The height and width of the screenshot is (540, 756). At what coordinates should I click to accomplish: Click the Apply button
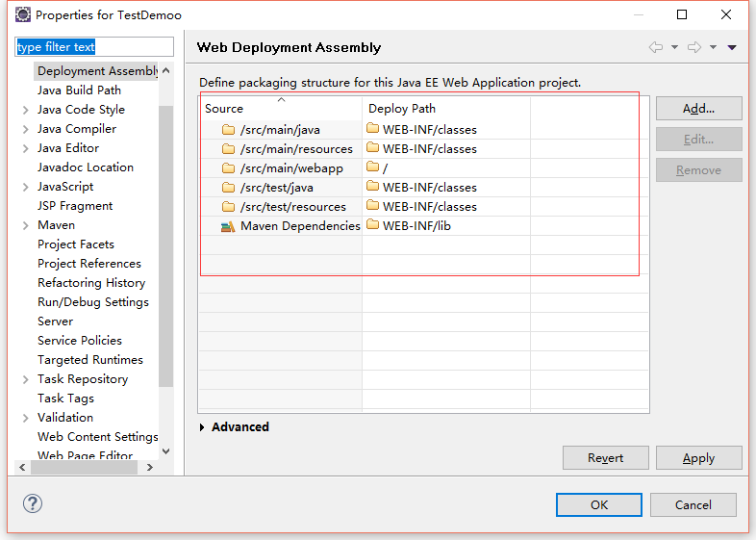pos(698,458)
